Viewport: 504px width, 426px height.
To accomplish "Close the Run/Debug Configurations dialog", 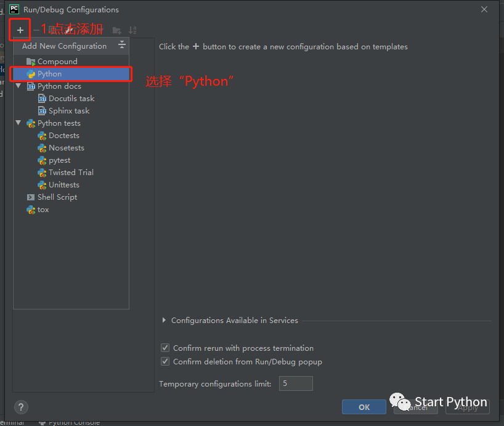I will pyautogui.click(x=484, y=10).
